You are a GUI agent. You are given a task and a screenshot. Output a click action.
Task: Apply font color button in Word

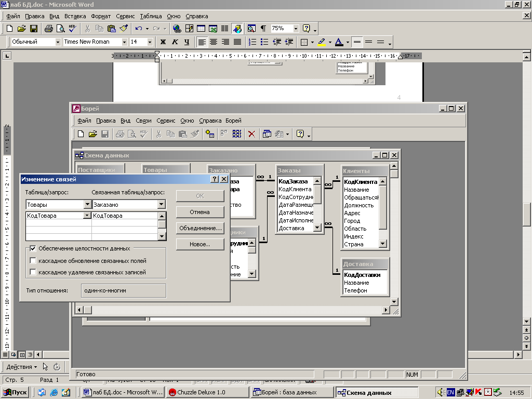(339, 42)
